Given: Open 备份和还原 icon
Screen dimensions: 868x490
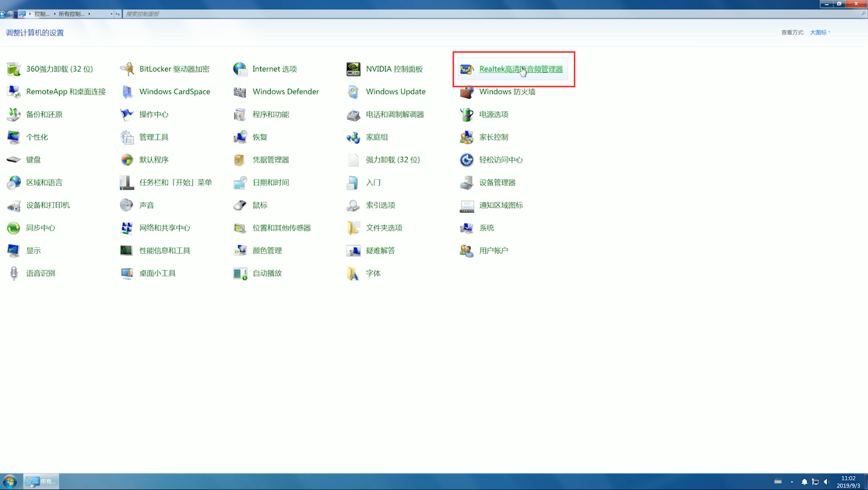Looking at the screenshot, I should pos(14,115).
